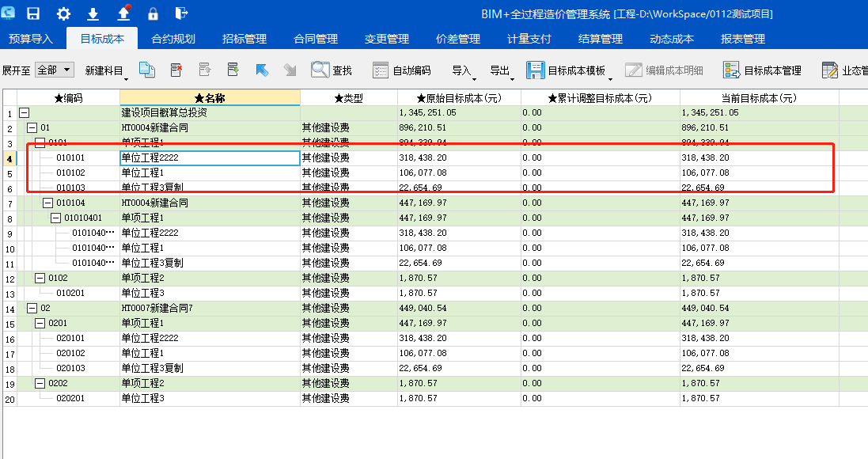868x459 pixels.
Task: Open the 展开至 全部 combo box
Action: (55, 70)
